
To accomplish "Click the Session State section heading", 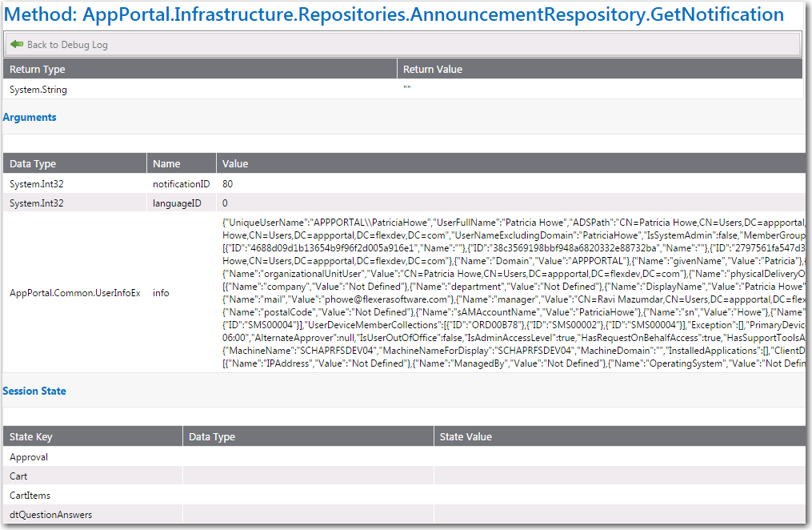I will (x=34, y=391).
